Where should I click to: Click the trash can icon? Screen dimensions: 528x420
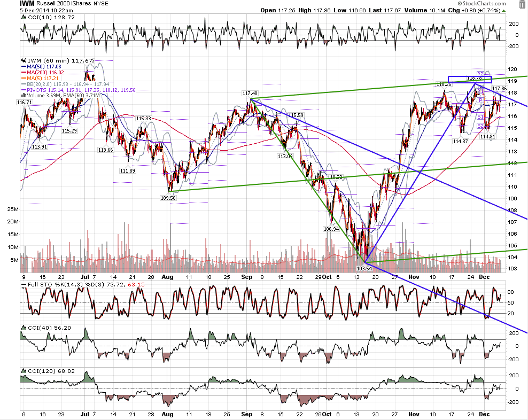click(522, 4)
